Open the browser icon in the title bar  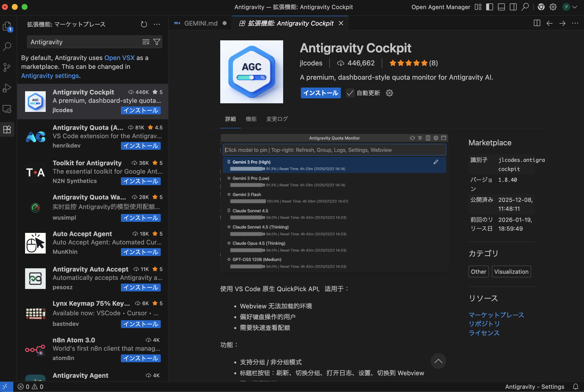pyautogui.click(x=541, y=7)
